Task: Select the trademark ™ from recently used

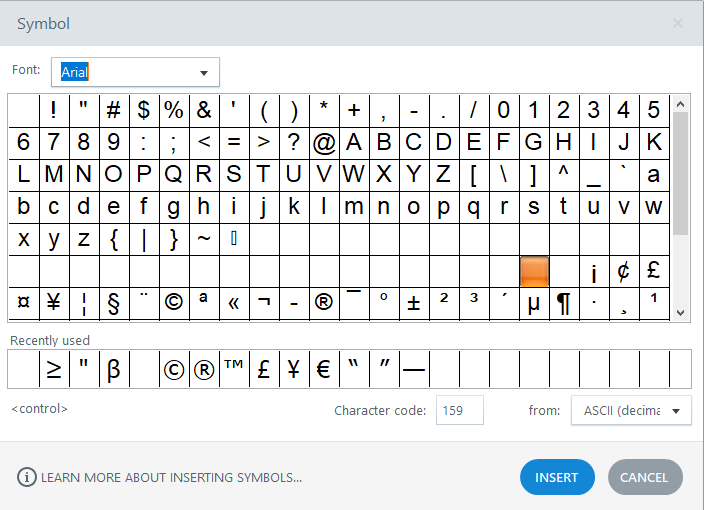Action: click(x=234, y=370)
